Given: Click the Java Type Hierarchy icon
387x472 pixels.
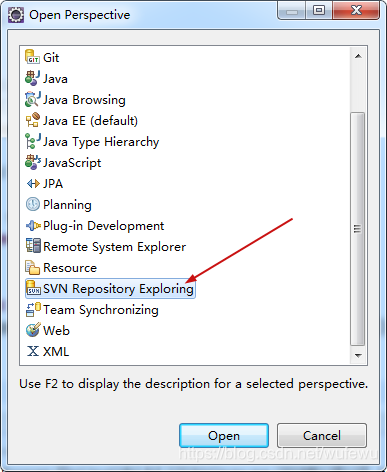Looking at the screenshot, I should pos(33,141).
